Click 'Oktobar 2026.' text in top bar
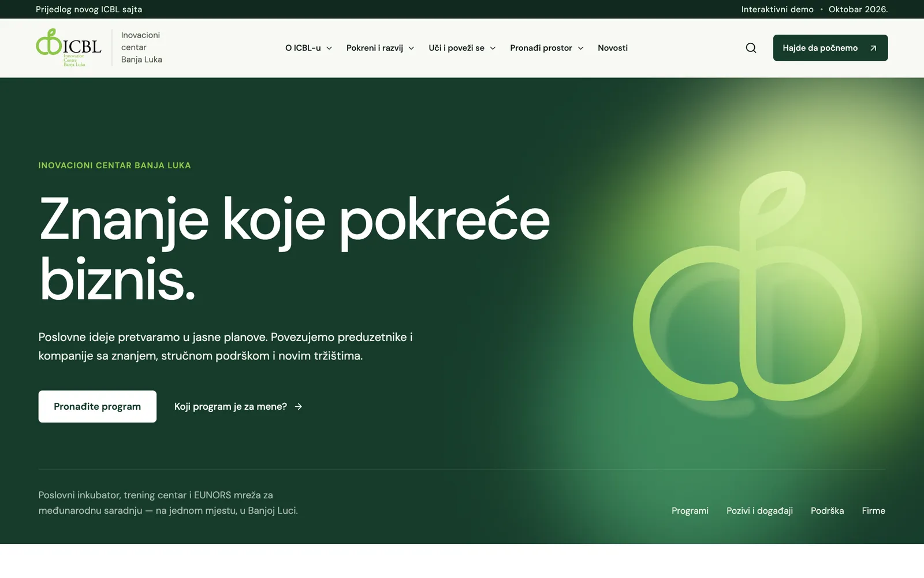 coord(858,9)
